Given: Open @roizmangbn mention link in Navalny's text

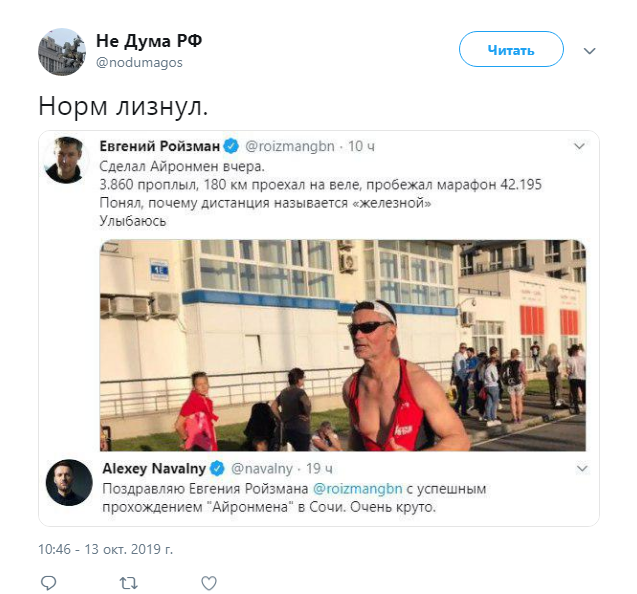Looking at the screenshot, I should [358, 488].
